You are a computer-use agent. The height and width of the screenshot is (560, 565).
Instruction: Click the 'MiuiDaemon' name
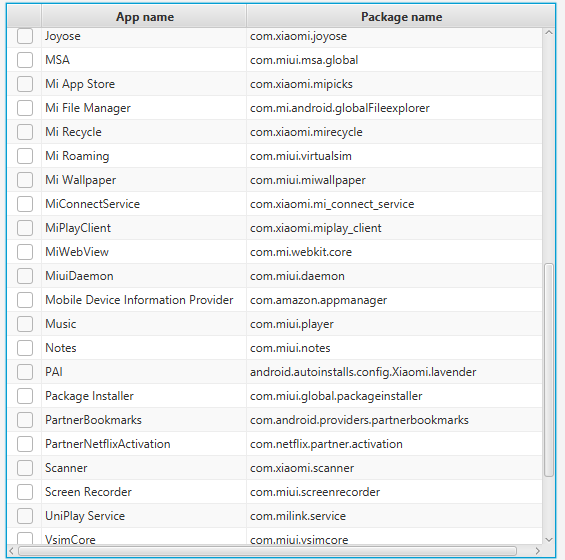click(79, 276)
